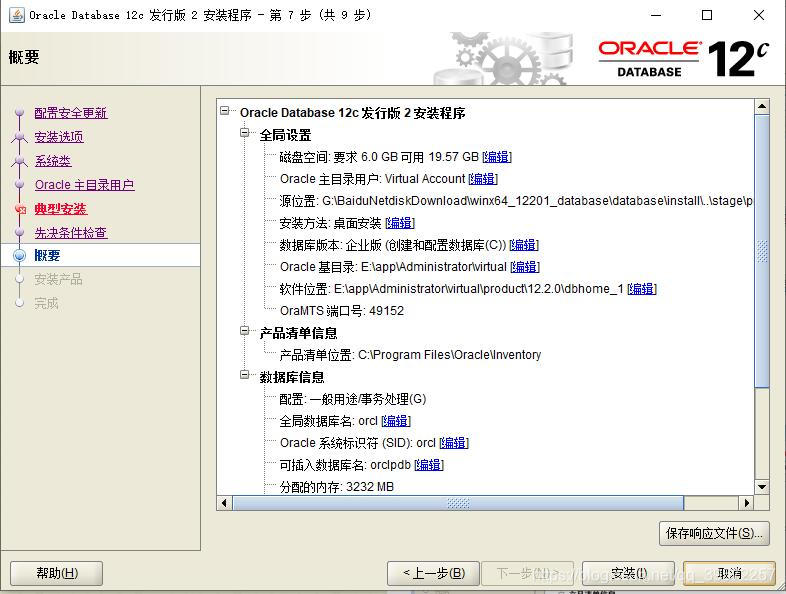786x594 pixels.
Task: Click the 典型安装 step marker icon
Action: pos(20,209)
